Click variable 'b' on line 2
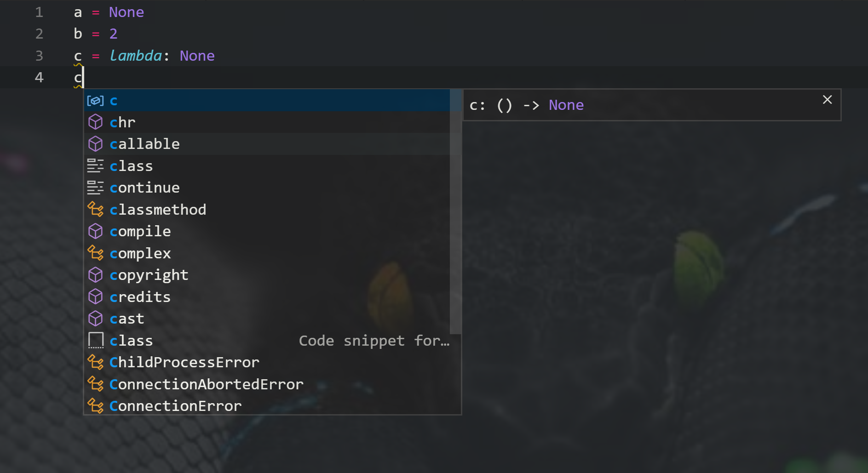 78,34
